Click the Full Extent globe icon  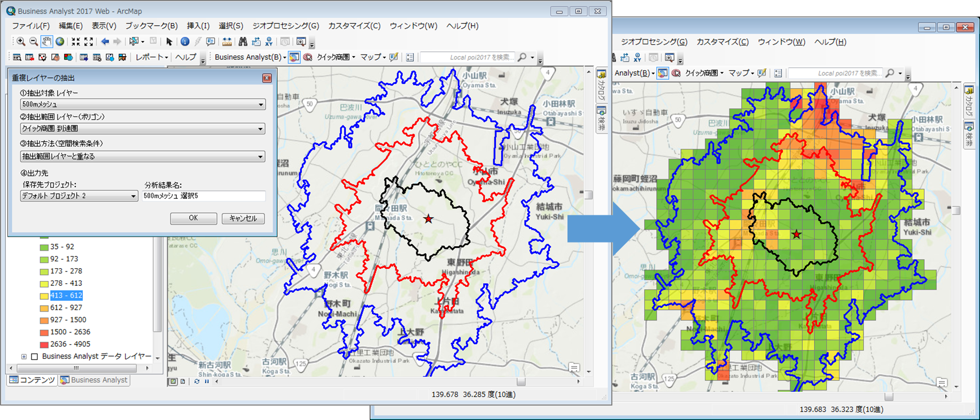60,42
